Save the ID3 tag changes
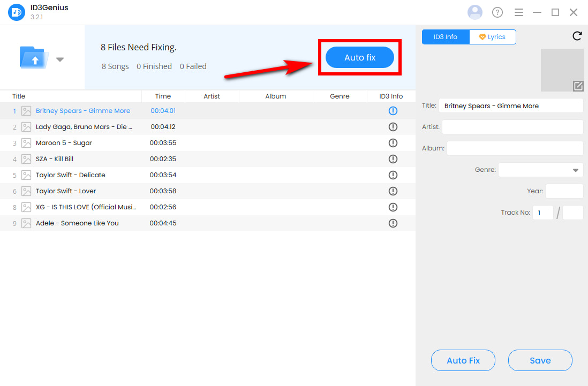Screen dimensions: 588x386 click(540, 360)
